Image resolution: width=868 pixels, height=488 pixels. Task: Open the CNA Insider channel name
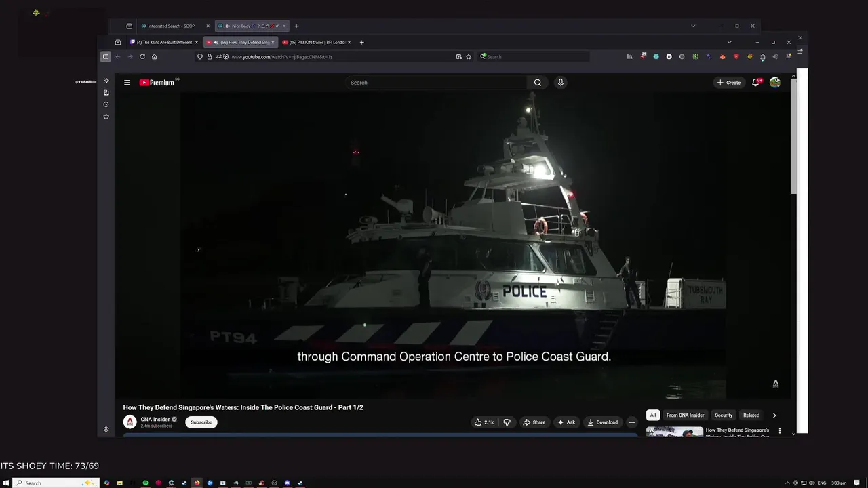click(x=155, y=420)
